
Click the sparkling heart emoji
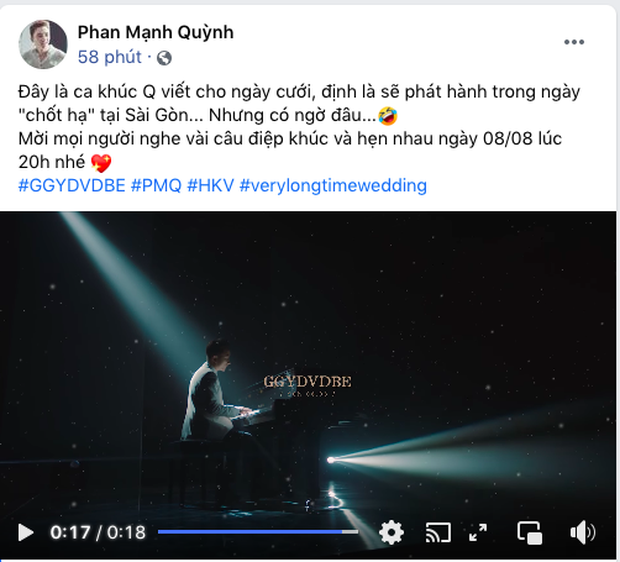tap(101, 163)
